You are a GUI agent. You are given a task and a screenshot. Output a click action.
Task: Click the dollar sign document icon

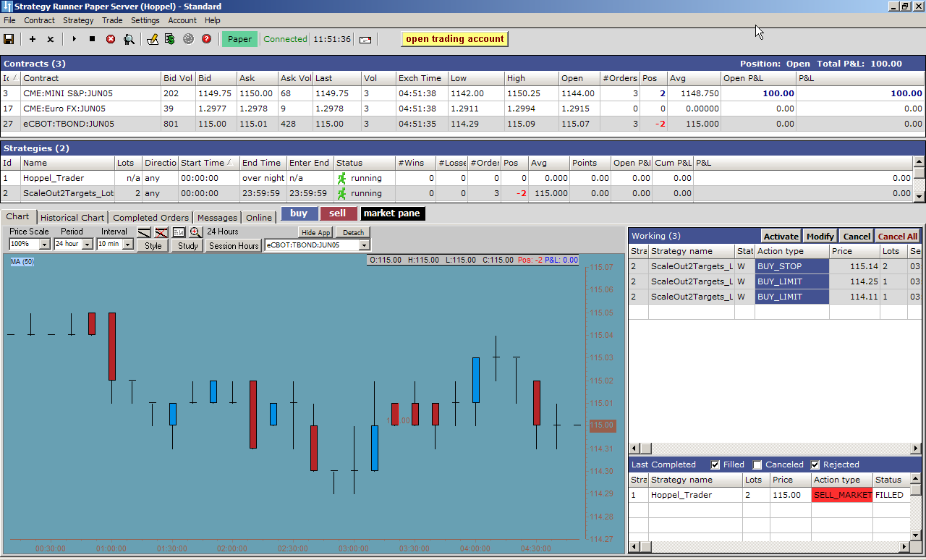coord(169,39)
